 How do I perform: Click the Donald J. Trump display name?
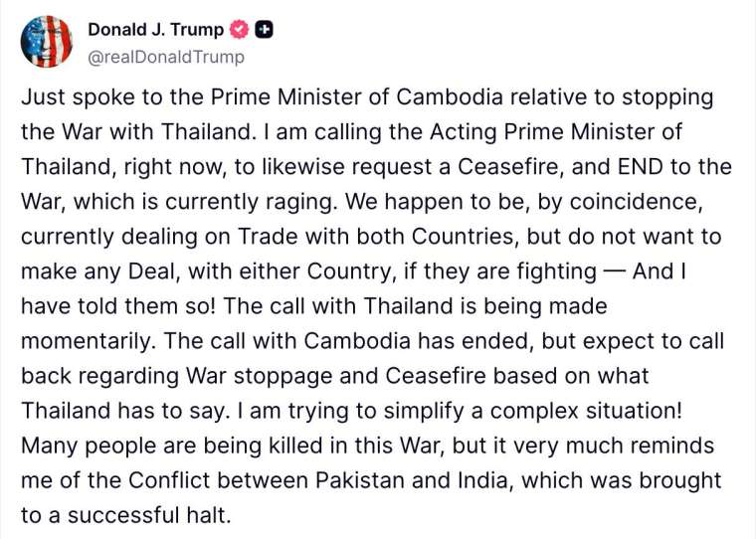click(156, 30)
